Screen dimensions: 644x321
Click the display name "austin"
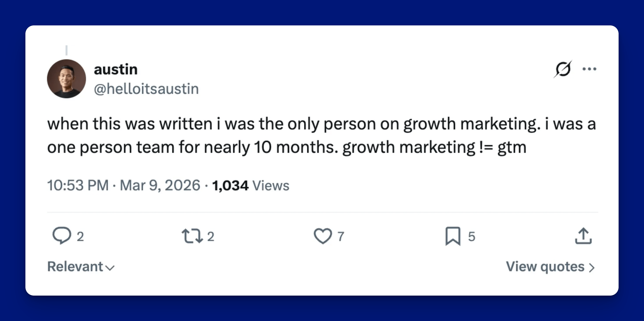116,69
